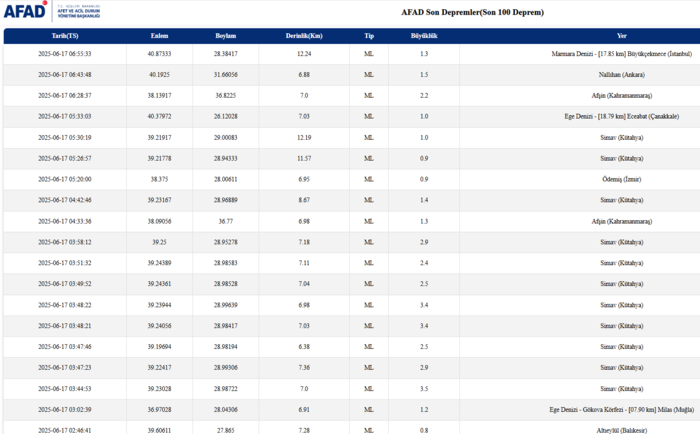Click the Büyüklük column header
700x434 pixels.
coord(424,36)
